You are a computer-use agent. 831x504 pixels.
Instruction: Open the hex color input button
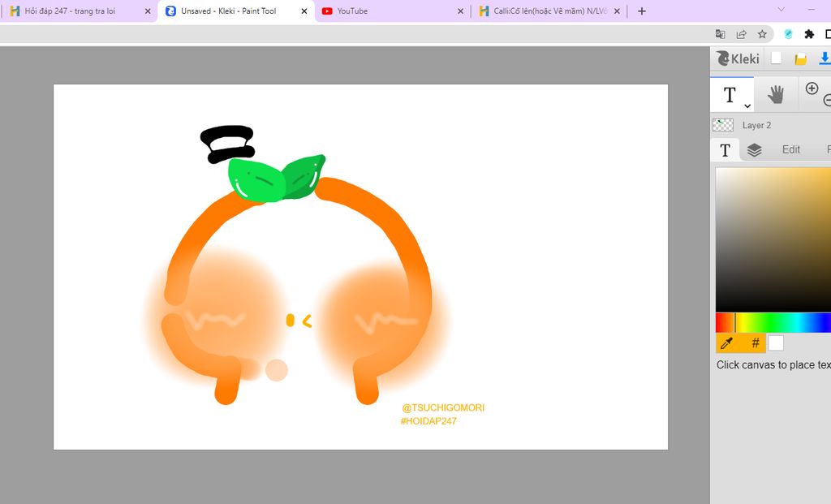click(756, 343)
